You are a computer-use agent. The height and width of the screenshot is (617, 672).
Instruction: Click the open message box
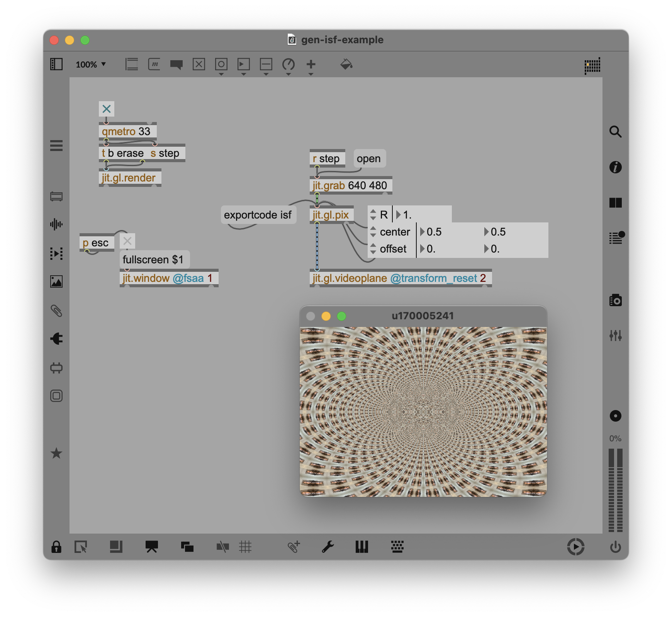coord(369,159)
